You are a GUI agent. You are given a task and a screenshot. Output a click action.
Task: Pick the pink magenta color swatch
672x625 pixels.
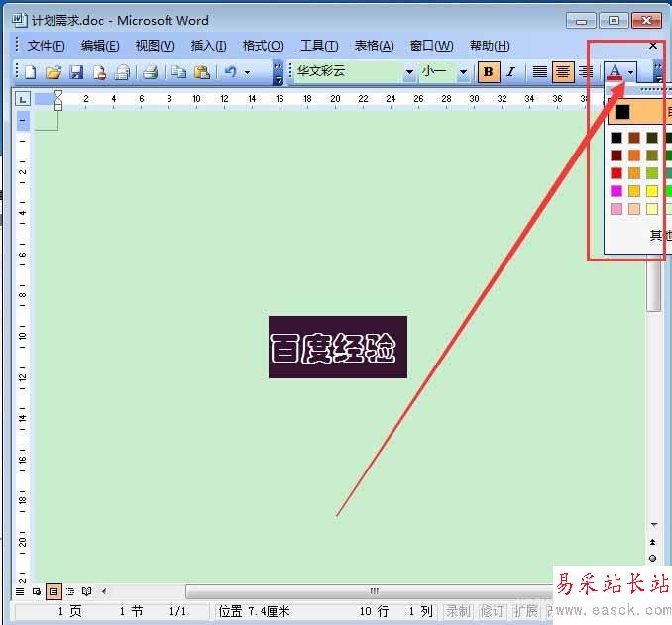pyautogui.click(x=616, y=190)
